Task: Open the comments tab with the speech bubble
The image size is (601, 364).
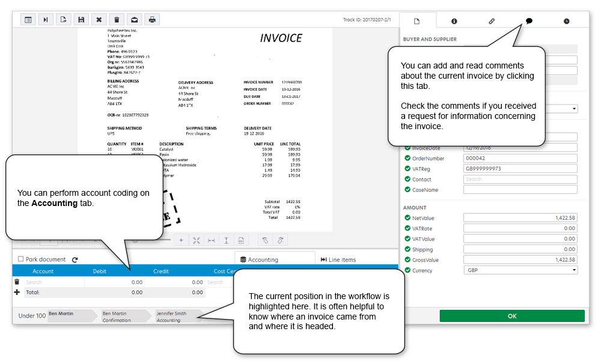Action: (529, 21)
